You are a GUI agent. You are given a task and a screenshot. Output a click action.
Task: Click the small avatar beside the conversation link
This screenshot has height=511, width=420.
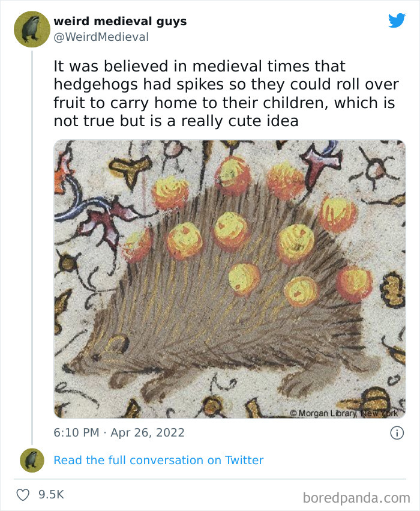click(31, 460)
